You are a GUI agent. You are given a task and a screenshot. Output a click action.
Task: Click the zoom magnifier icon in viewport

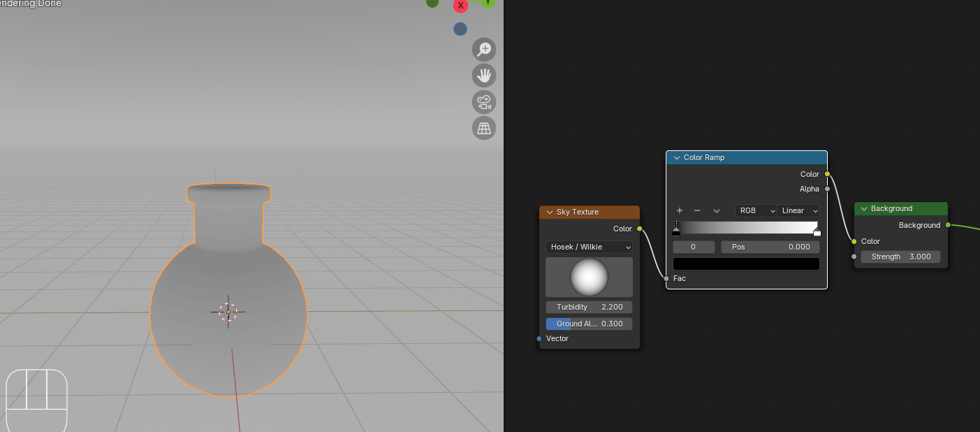pos(483,50)
